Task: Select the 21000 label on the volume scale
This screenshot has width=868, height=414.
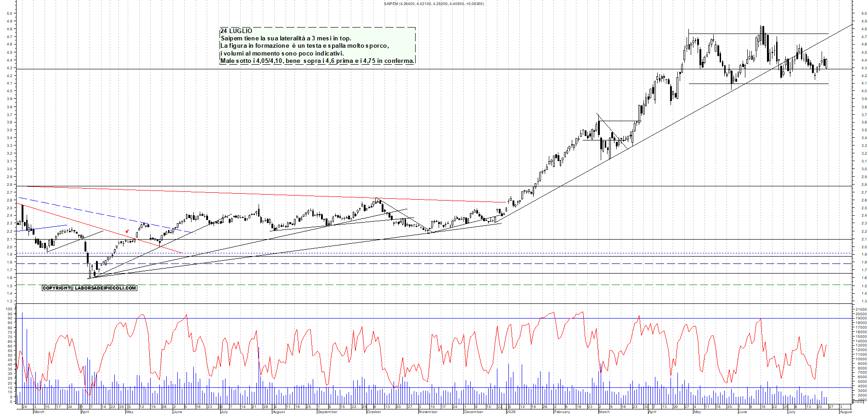Action: click(x=861, y=310)
